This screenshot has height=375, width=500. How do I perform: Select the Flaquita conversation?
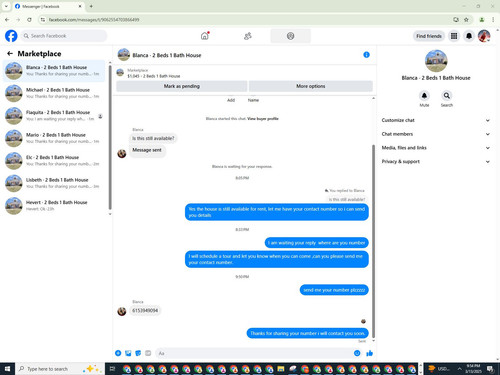(54, 116)
